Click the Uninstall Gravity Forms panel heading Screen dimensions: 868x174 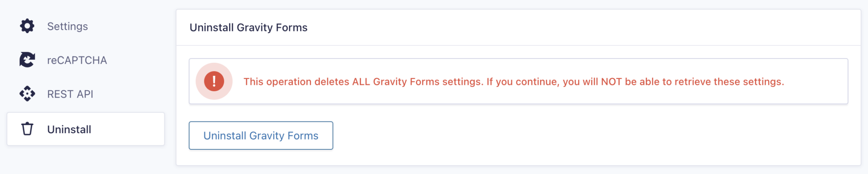(x=248, y=28)
